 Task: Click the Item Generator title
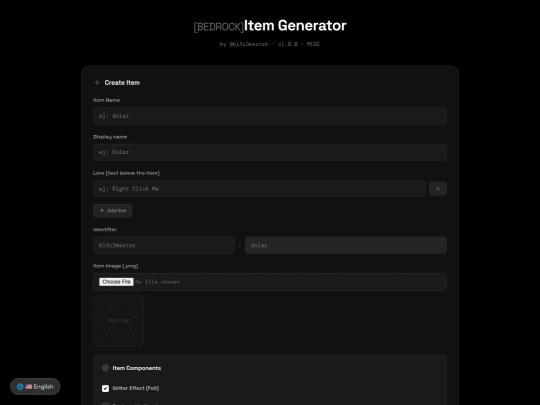(x=295, y=25)
